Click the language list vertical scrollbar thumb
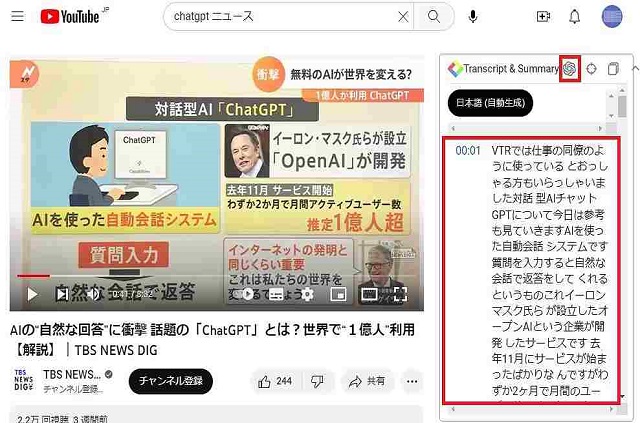640x423 pixels. click(622, 106)
